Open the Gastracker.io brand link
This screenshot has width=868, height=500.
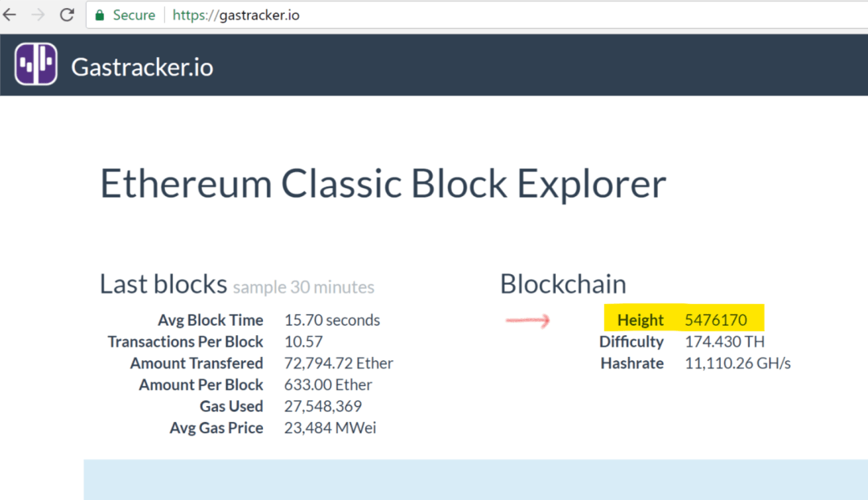[x=142, y=66]
